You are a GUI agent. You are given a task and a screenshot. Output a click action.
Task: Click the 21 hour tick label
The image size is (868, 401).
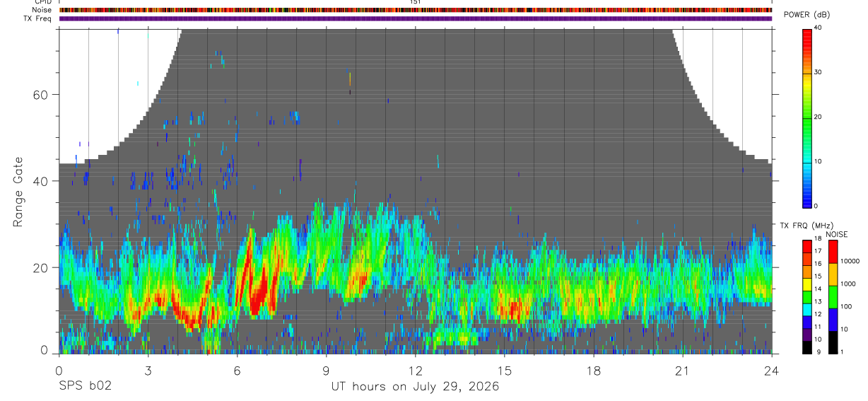[x=683, y=371]
